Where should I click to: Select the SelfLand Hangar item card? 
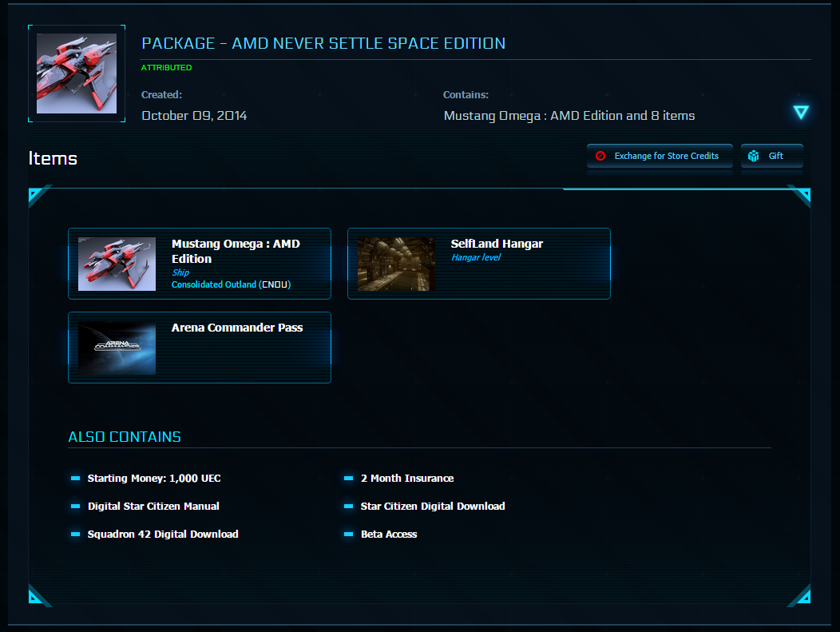click(479, 264)
